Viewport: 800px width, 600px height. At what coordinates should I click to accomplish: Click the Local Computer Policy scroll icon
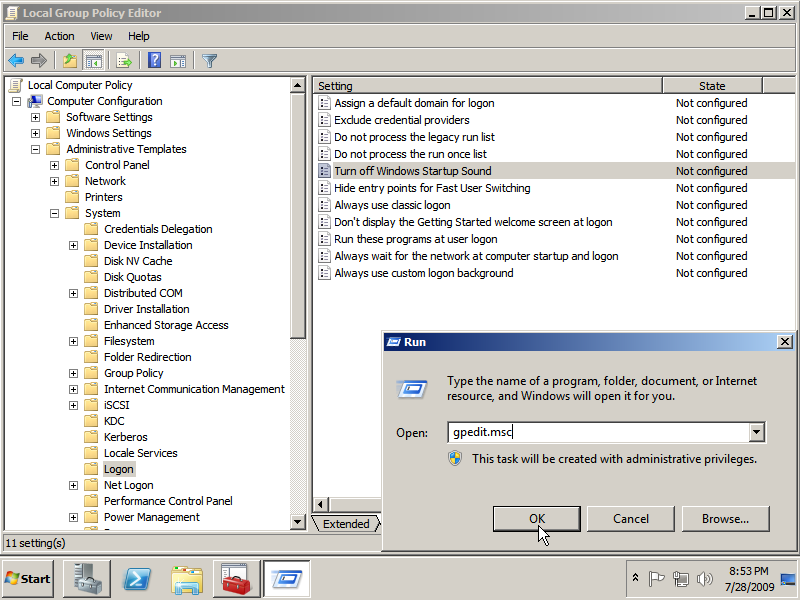(16, 85)
